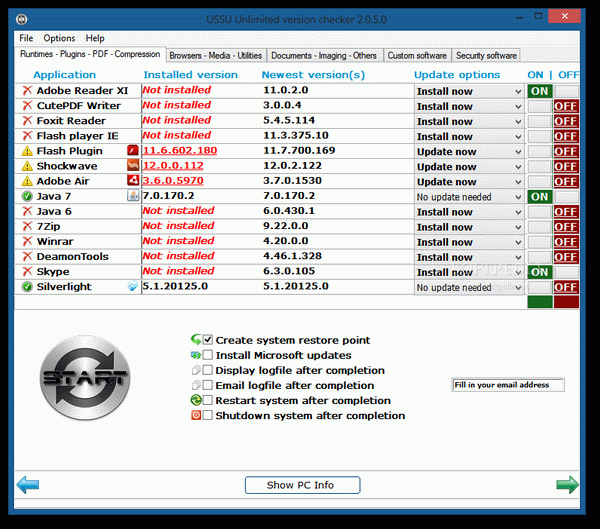Click the email address input field
Image resolution: width=600 pixels, height=529 pixels.
[x=508, y=385]
